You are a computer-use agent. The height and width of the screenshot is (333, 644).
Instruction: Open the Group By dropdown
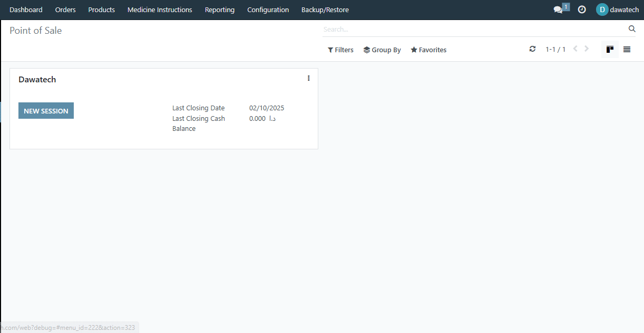[382, 50]
